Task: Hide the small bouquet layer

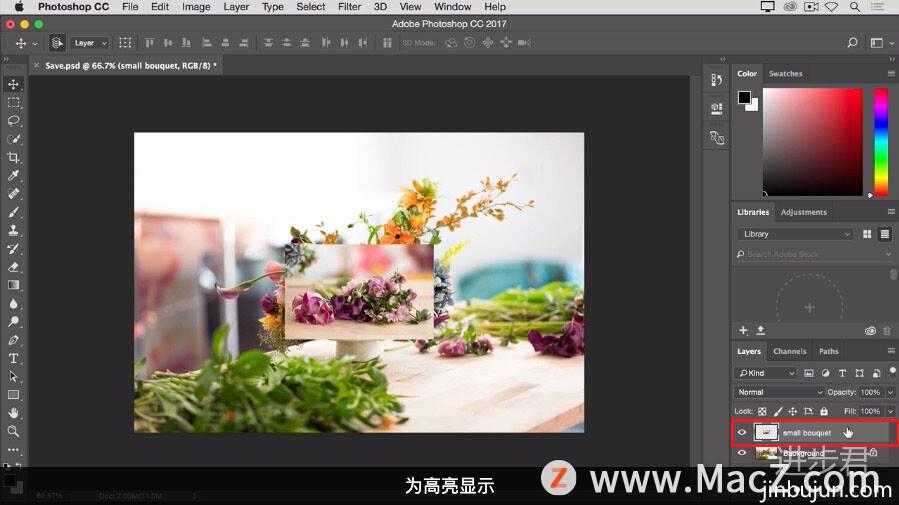Action: point(742,433)
